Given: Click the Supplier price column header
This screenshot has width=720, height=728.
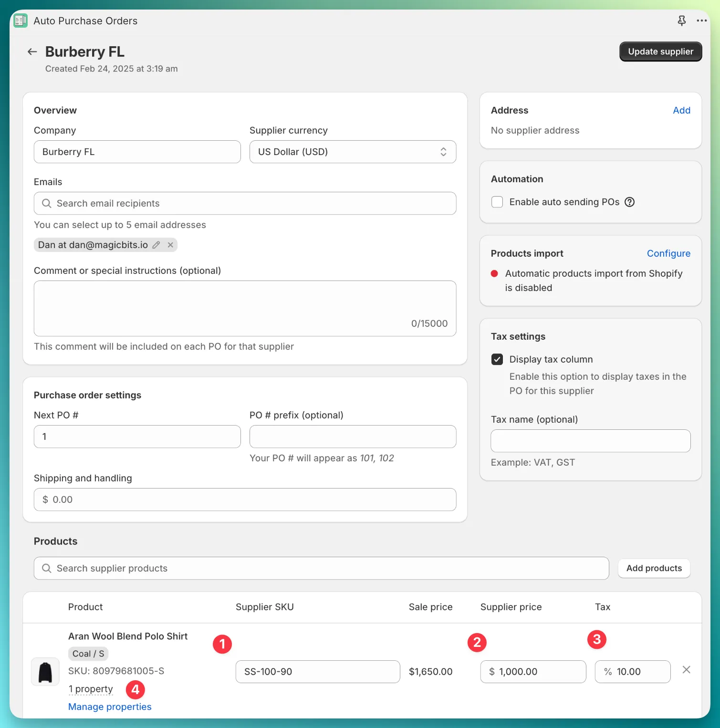Looking at the screenshot, I should coord(511,607).
